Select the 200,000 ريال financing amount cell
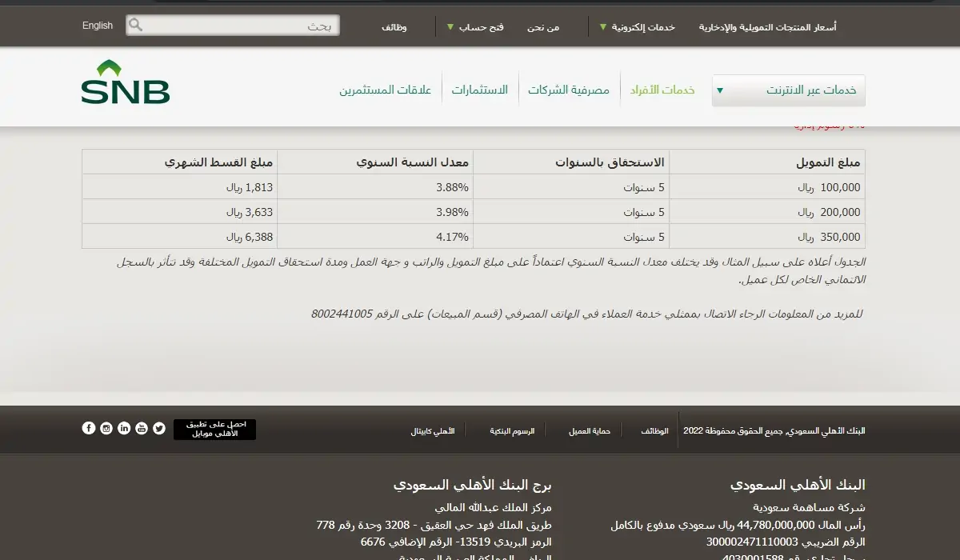This screenshot has width=960, height=560. (x=767, y=212)
